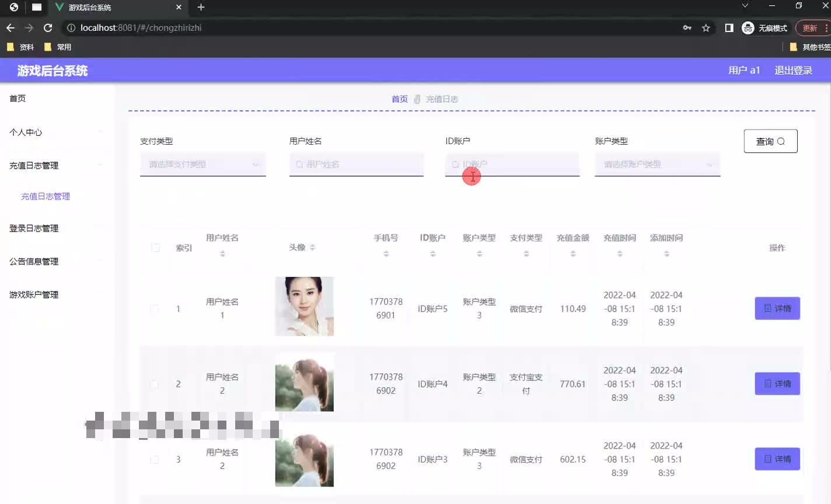
Task: Select the checkbox for row 3
Action: pyautogui.click(x=155, y=459)
